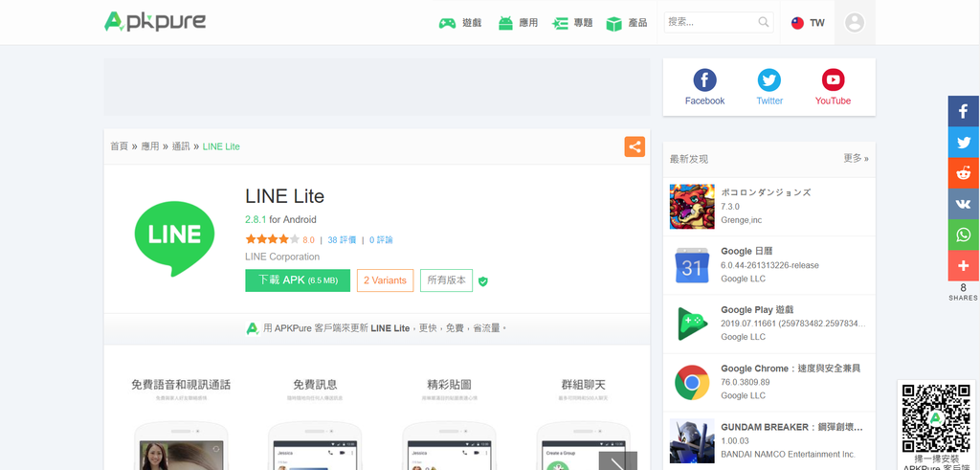Open the 38 評價 ratings link
Screen dimensions: 980x470
[342, 239]
